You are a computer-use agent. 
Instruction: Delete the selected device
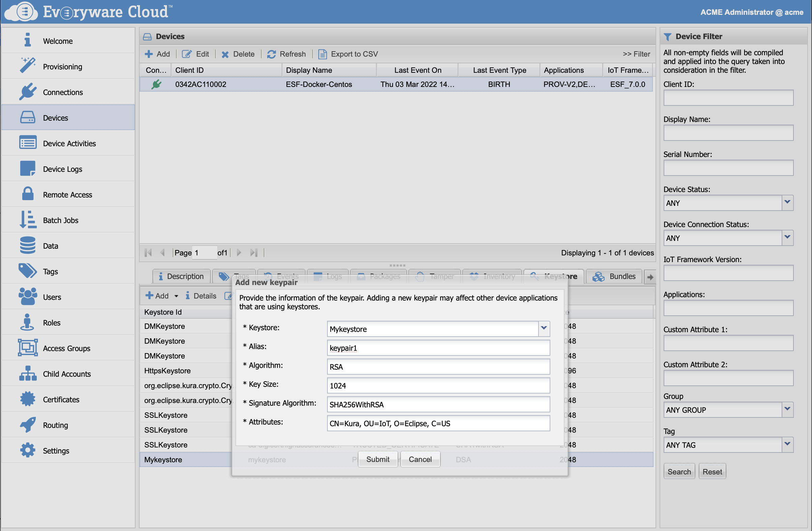coord(238,54)
